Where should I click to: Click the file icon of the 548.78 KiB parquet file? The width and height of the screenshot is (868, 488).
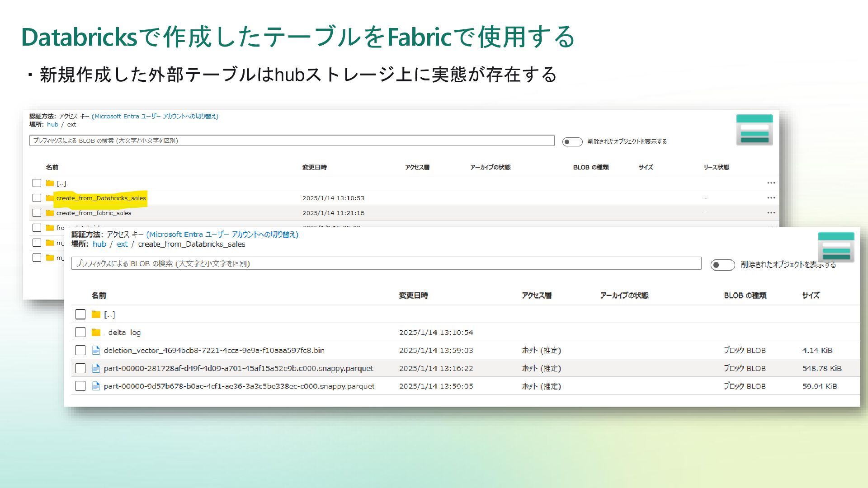pyautogui.click(x=96, y=369)
